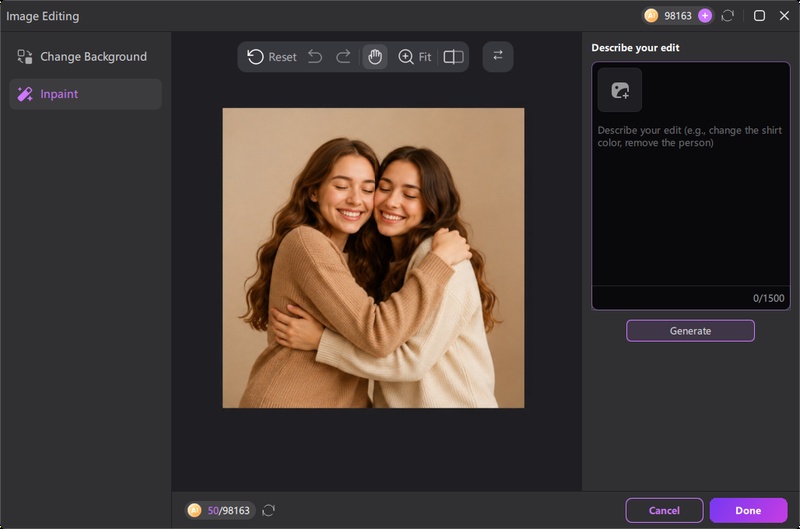Image resolution: width=800 pixels, height=529 pixels.
Task: Confirm edits with Done
Action: click(748, 511)
